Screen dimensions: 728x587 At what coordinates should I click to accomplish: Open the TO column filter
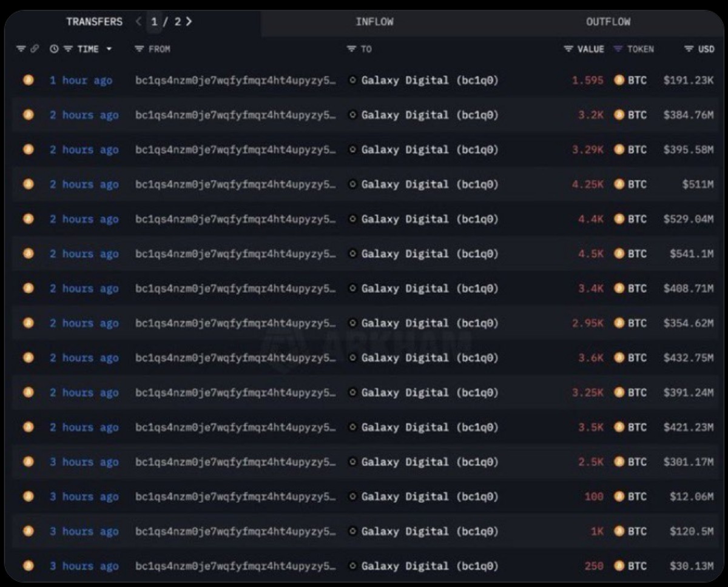tap(351, 49)
